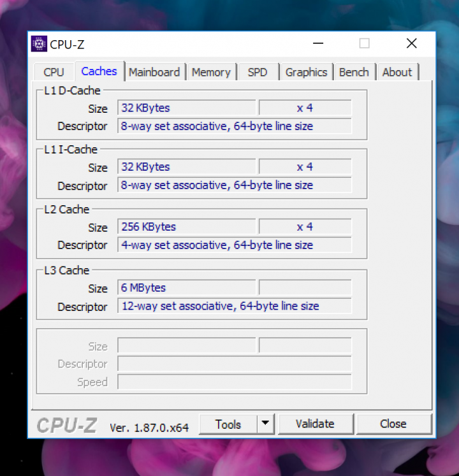Click the Tools button
459x476 pixels.
[228, 424]
